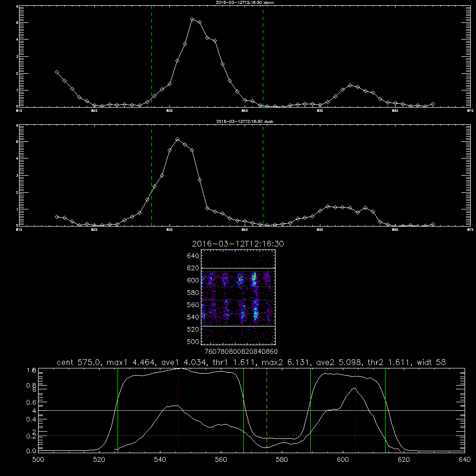
Task: Click the highest diamond marker in the dawn plot
Action: point(192,20)
